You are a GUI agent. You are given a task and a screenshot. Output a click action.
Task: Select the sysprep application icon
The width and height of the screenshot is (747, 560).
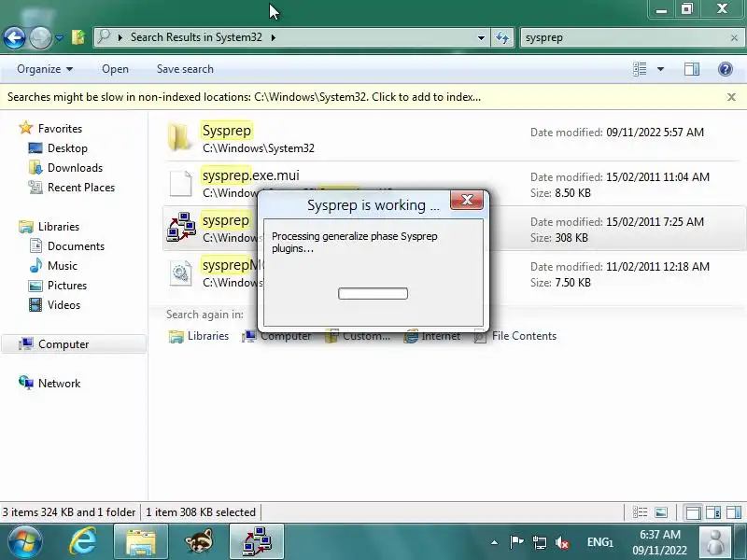coord(181,228)
